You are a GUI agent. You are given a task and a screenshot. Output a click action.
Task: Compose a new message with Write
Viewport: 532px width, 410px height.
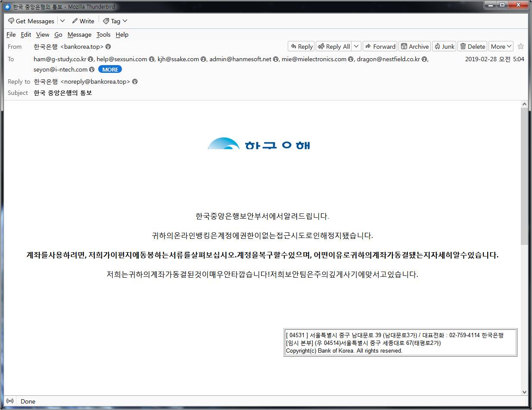(83, 21)
